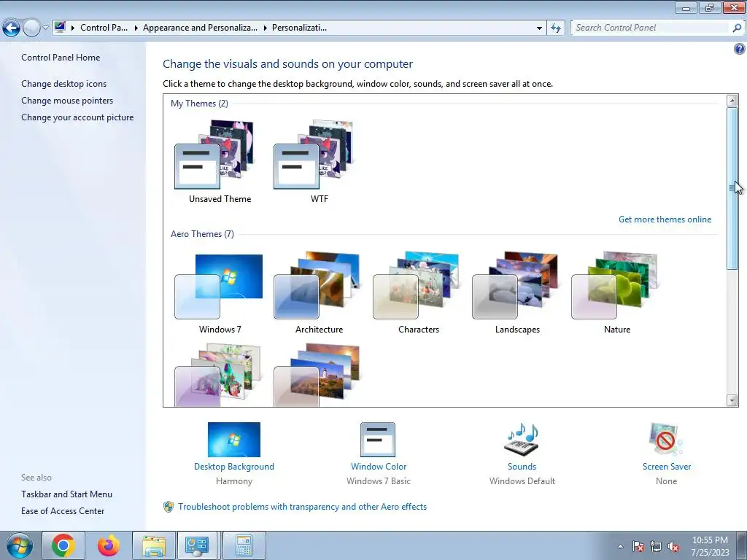This screenshot has height=560, width=747.
Task: Click the Screen Saver link text
Action: click(667, 467)
